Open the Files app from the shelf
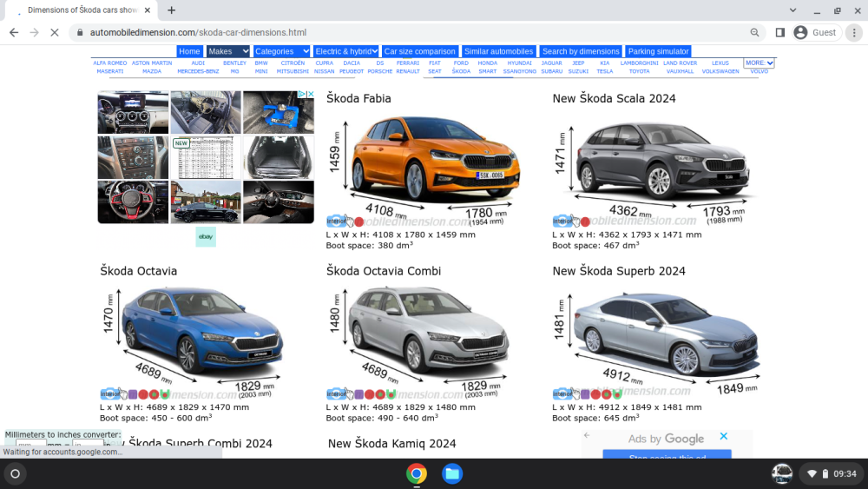Image resolution: width=868 pixels, height=489 pixels. [x=452, y=473]
